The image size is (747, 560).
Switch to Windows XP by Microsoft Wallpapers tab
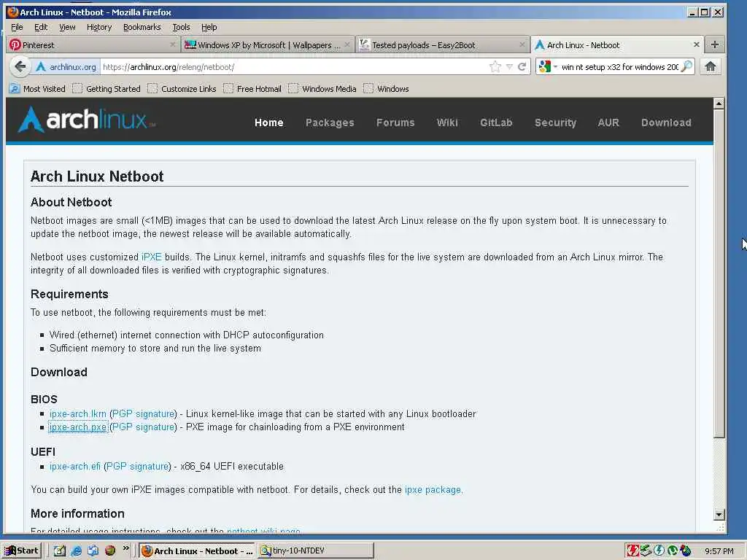tap(268, 44)
